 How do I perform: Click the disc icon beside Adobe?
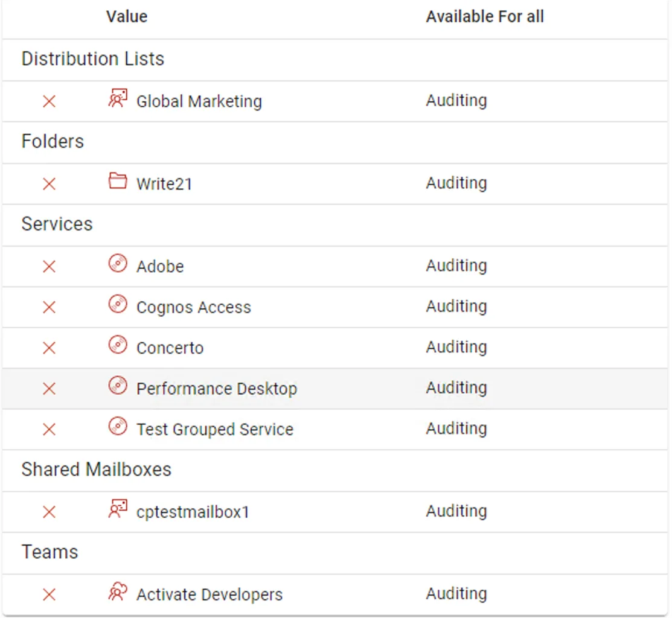(118, 263)
